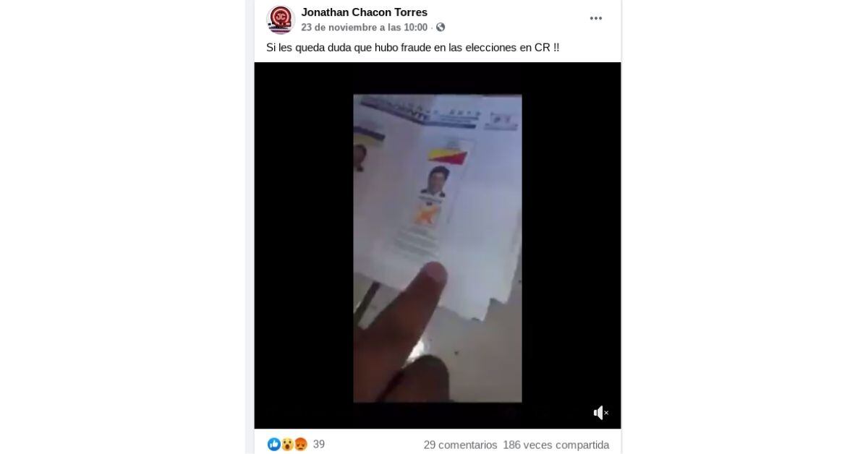Viewport: 868px width, 454px height.
Task: Open the 29 comentarios link
Action: [461, 445]
